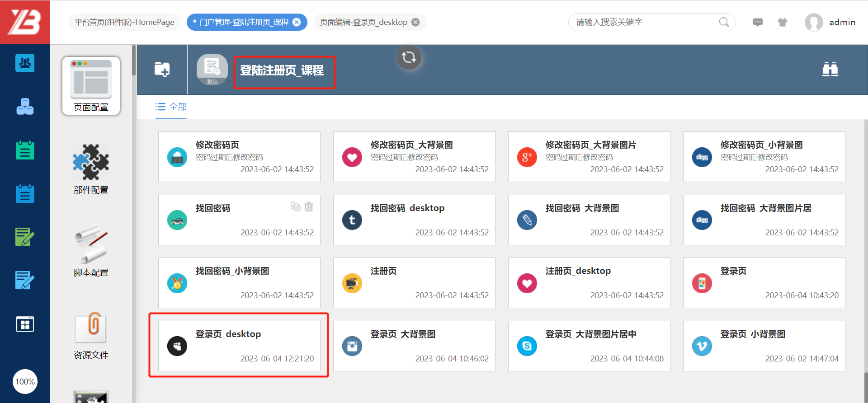Viewport: 868px width, 403px height.
Task: Switch to 平台首页(组件版)-HomePage tab
Action: pos(124,22)
